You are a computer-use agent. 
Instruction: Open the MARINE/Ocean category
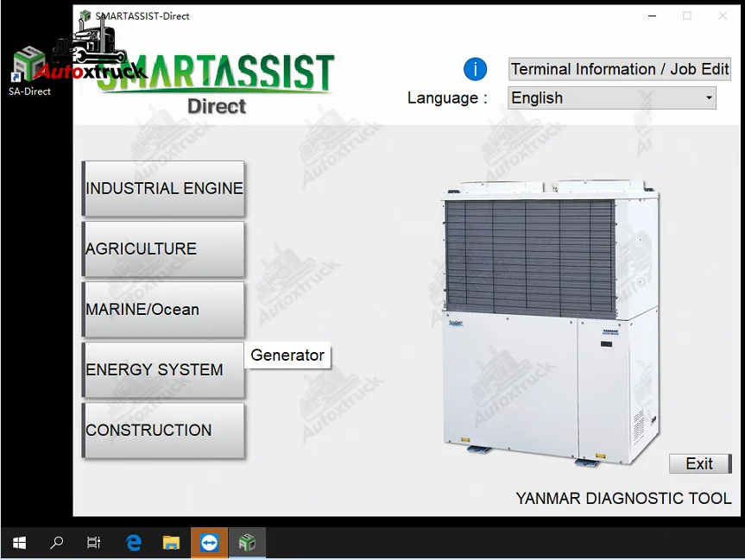163,309
